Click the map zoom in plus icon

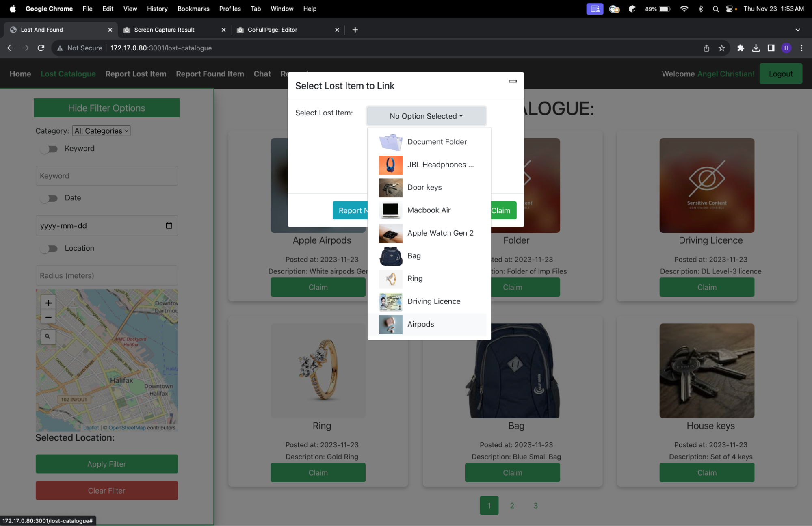(x=48, y=303)
